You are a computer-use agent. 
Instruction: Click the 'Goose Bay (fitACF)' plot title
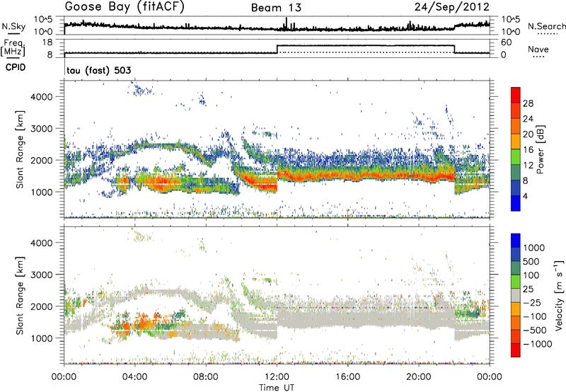click(125, 7)
